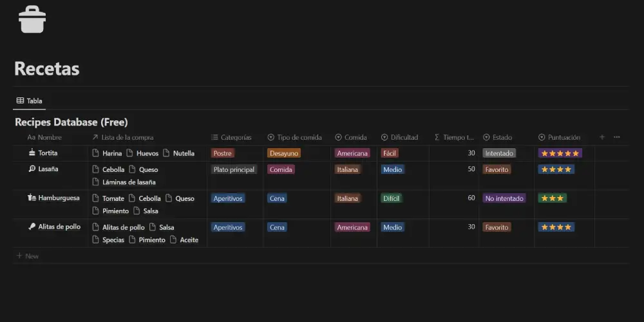Click the Recipes Database (Free) title
Screen dimensions: 644x322
71,122
